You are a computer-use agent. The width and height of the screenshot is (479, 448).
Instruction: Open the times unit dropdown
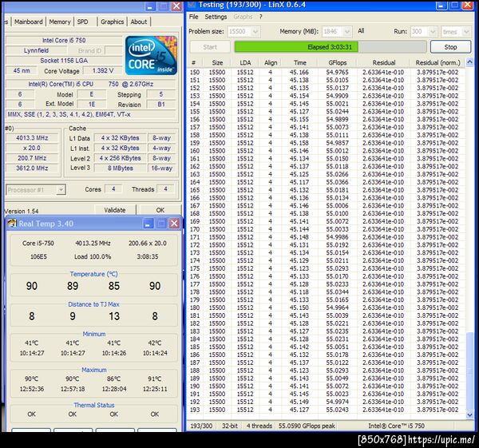[x=466, y=31]
